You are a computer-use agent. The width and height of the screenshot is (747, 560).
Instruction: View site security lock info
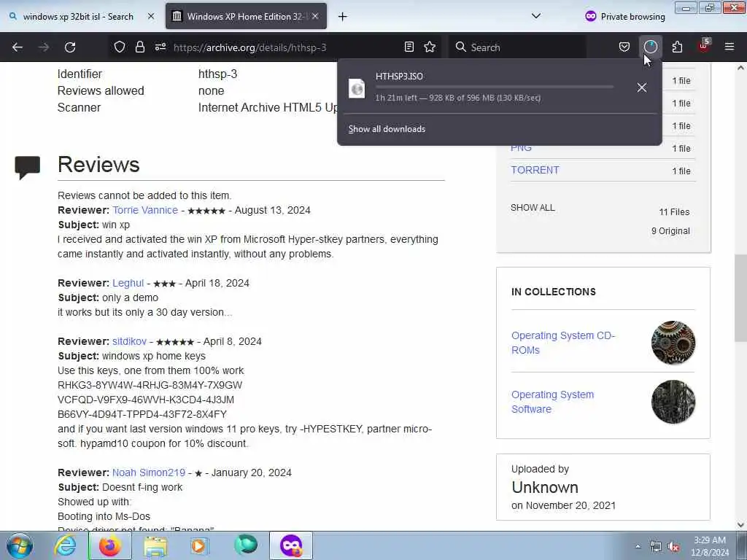[139, 47]
